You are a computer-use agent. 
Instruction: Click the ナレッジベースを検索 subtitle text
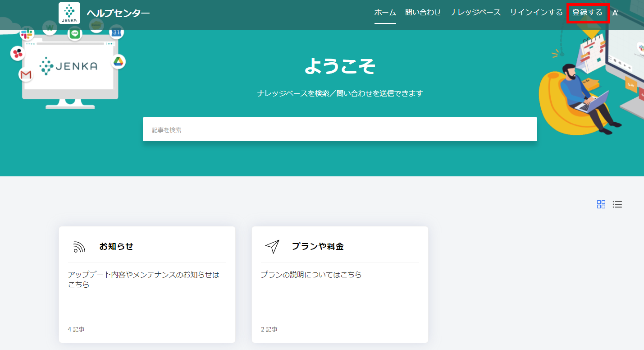click(x=340, y=93)
